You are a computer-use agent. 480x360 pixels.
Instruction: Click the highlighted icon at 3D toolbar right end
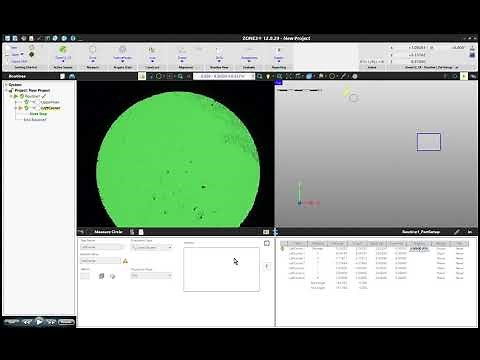[464, 76]
